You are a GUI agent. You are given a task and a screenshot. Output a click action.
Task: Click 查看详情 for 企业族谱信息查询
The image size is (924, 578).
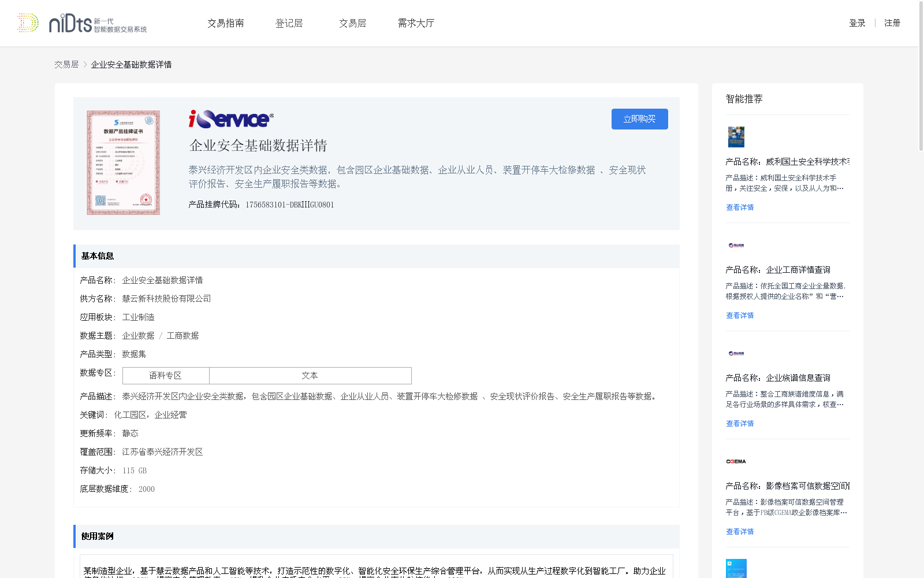(x=740, y=424)
